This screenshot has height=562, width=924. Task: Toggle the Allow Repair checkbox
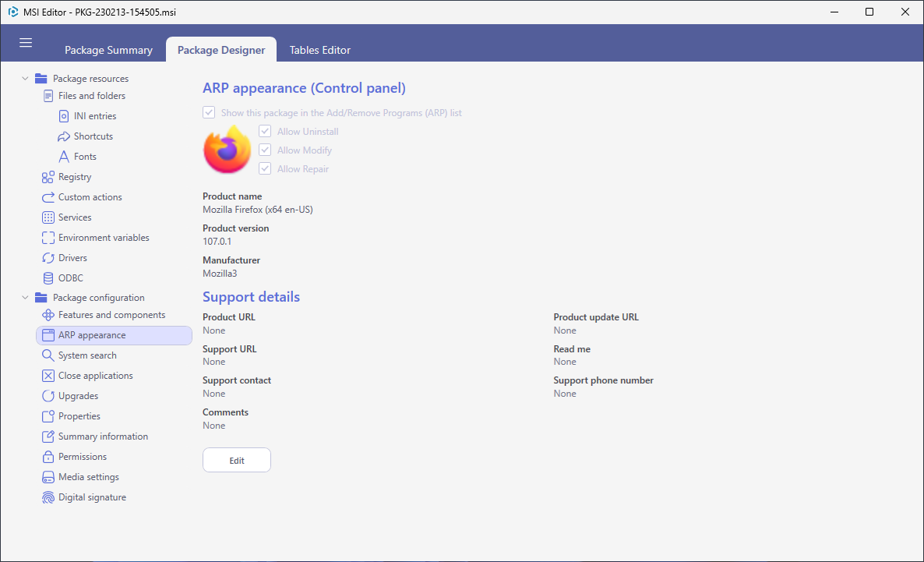point(265,168)
